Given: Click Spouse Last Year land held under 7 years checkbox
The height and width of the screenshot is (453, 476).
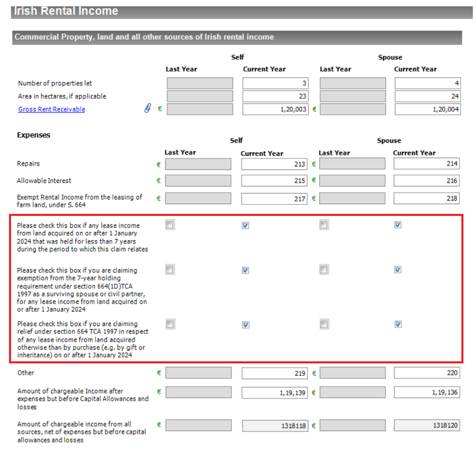Looking at the screenshot, I should point(324,225).
